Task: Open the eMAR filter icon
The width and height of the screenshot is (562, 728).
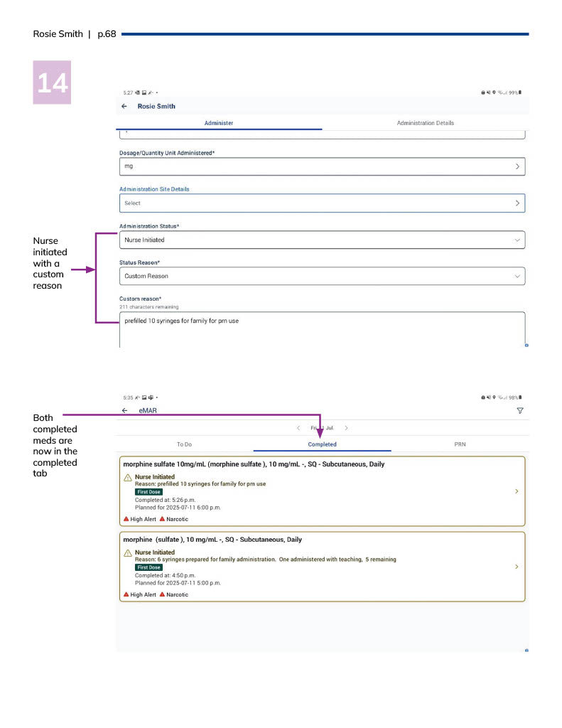Action: [520, 411]
